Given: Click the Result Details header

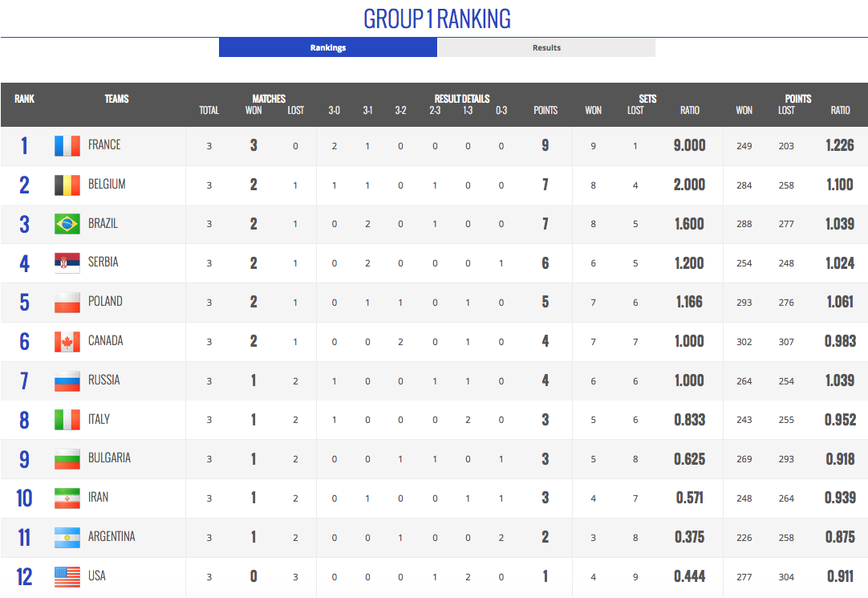Looking at the screenshot, I should pyautogui.click(x=462, y=99).
